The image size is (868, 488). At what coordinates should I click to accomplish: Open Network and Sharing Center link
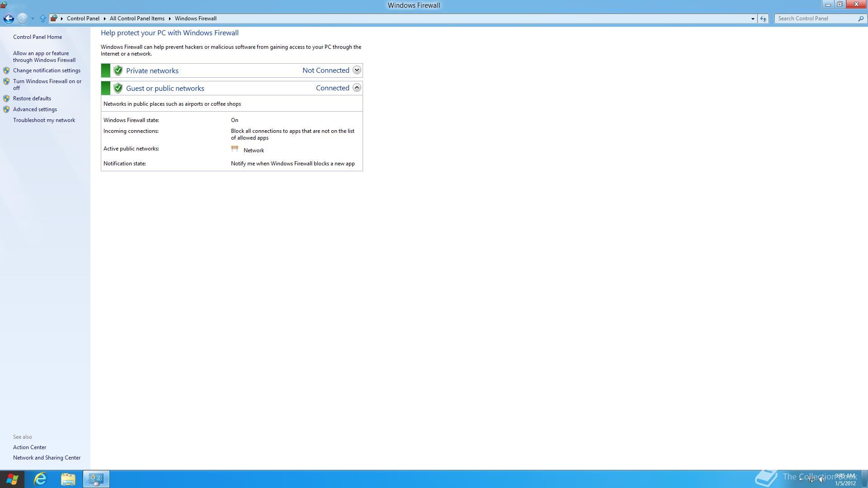click(x=47, y=458)
